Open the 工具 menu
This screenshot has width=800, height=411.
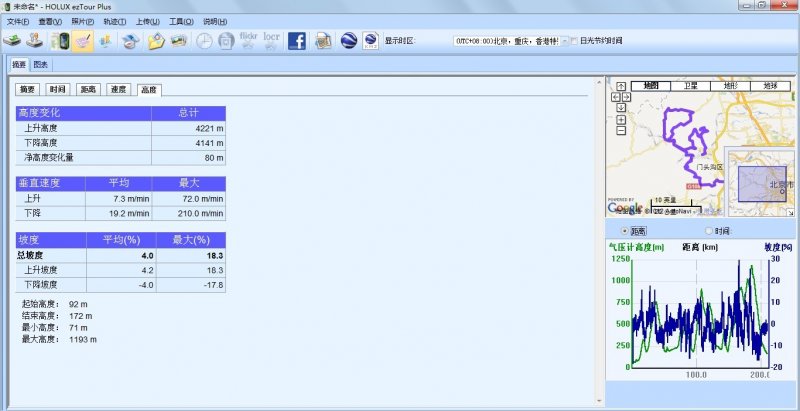(181, 20)
